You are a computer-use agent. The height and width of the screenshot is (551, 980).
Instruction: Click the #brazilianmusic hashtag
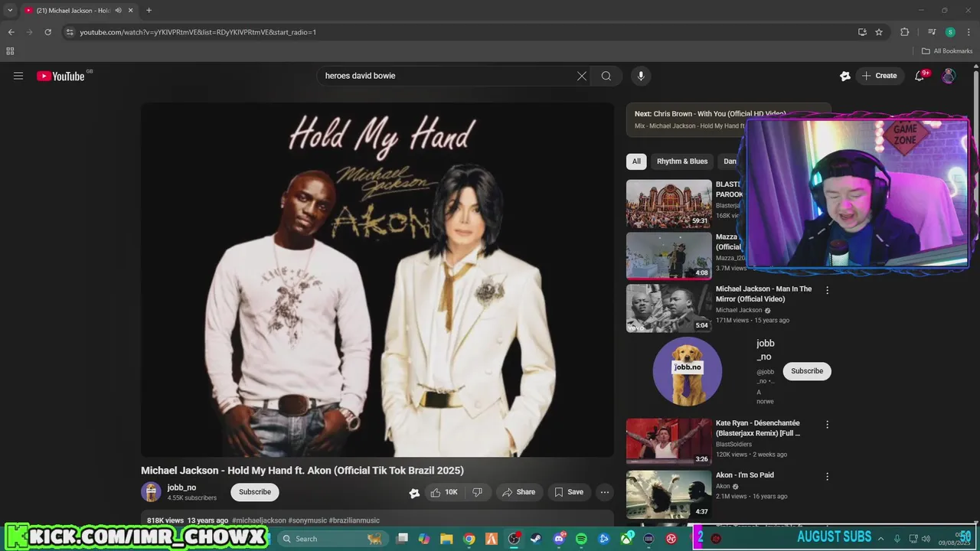click(354, 520)
